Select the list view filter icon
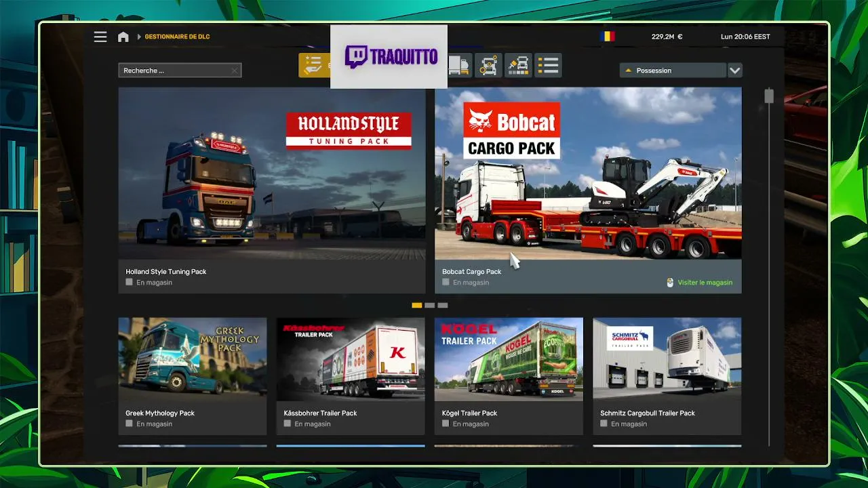This screenshot has width=868, height=488. point(548,66)
